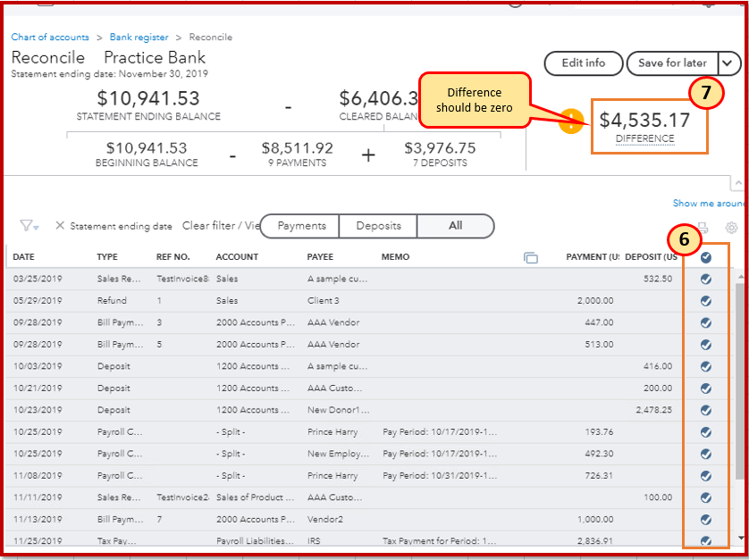Image resolution: width=749 pixels, height=560 pixels.
Task: Sort by the TYPE column header
Action: pos(107,257)
